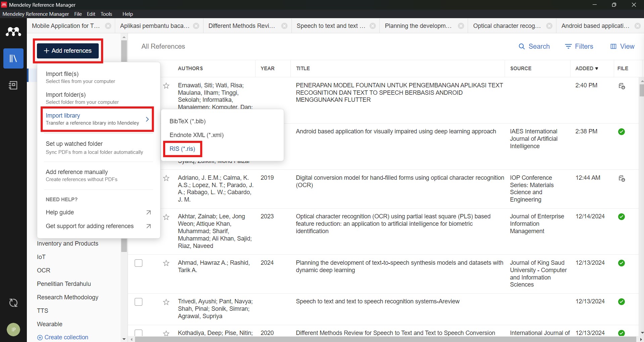Open the OCR collection
Screen dimensions: 644x342
[x=44, y=270]
